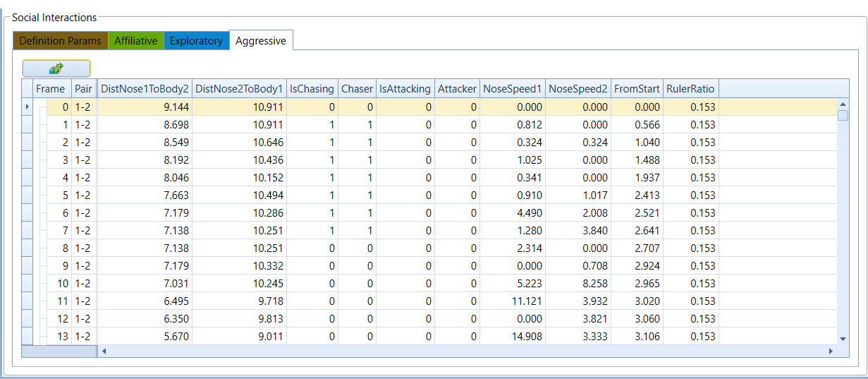The image size is (868, 379).
Task: Click the DistNose1ToBody2 column header
Action: click(x=145, y=89)
